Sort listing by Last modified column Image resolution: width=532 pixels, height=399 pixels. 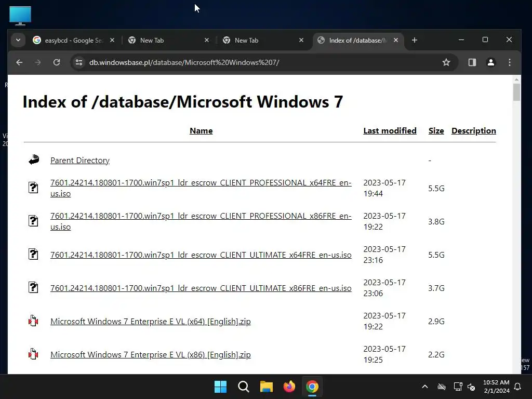point(390,130)
